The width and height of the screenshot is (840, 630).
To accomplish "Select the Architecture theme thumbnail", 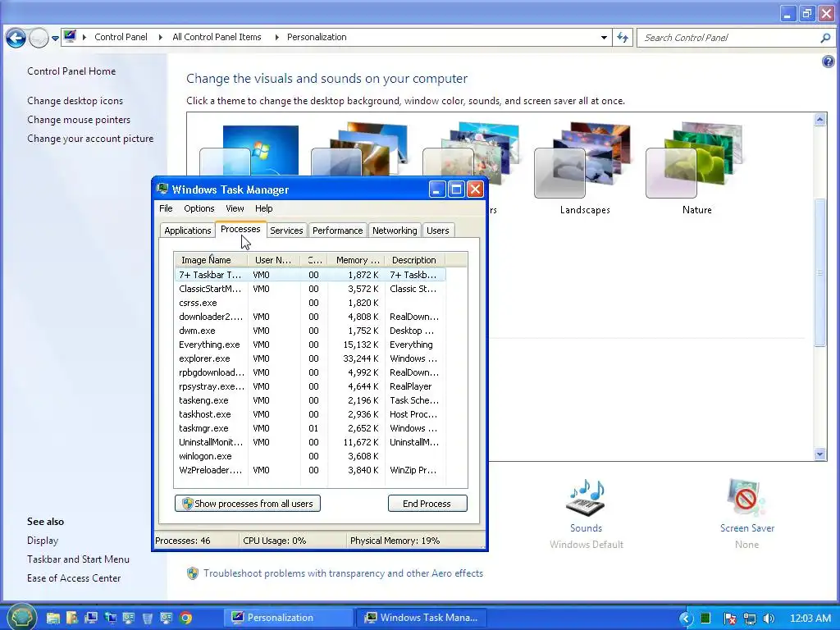I will coord(361,150).
